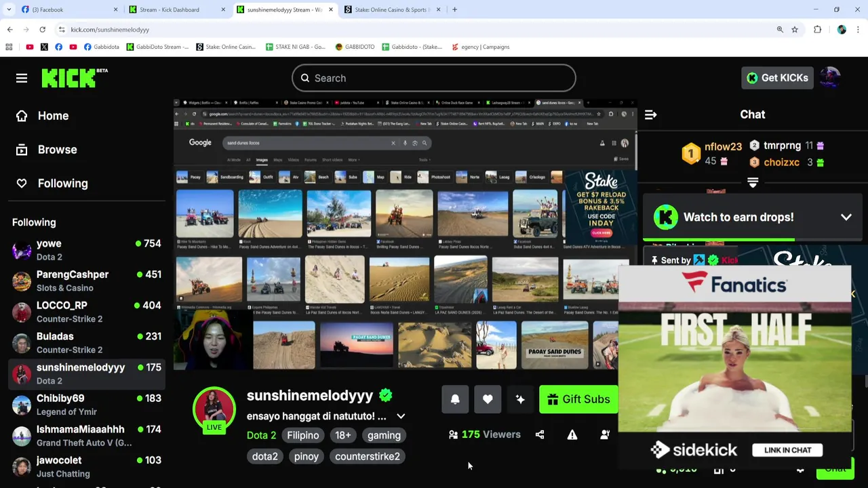Toggle stream notifications bell

tap(455, 399)
